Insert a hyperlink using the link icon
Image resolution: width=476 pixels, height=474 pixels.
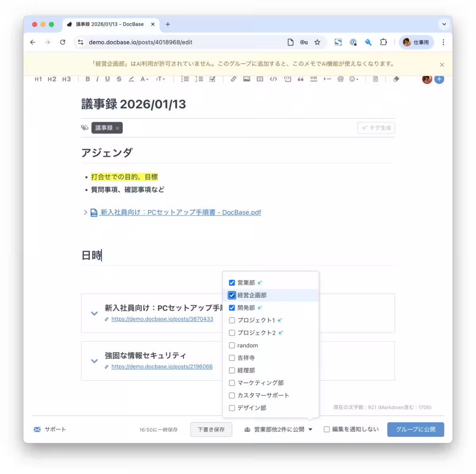tap(233, 79)
